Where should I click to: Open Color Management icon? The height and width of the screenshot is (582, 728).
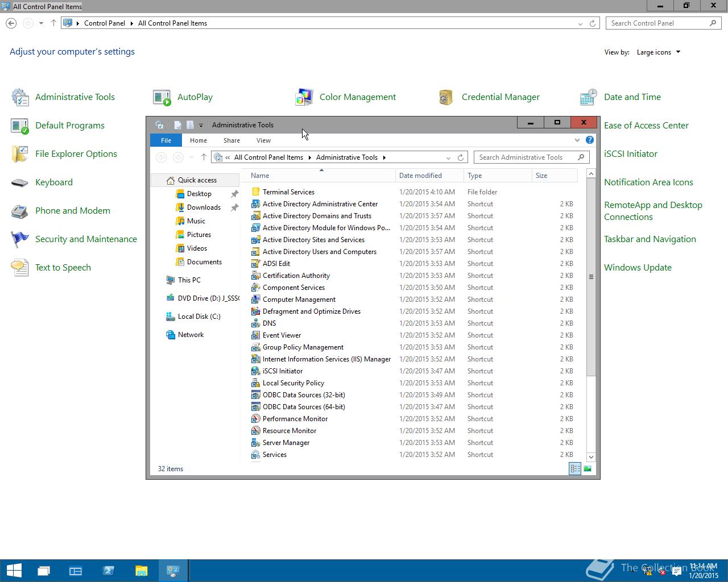[304, 97]
